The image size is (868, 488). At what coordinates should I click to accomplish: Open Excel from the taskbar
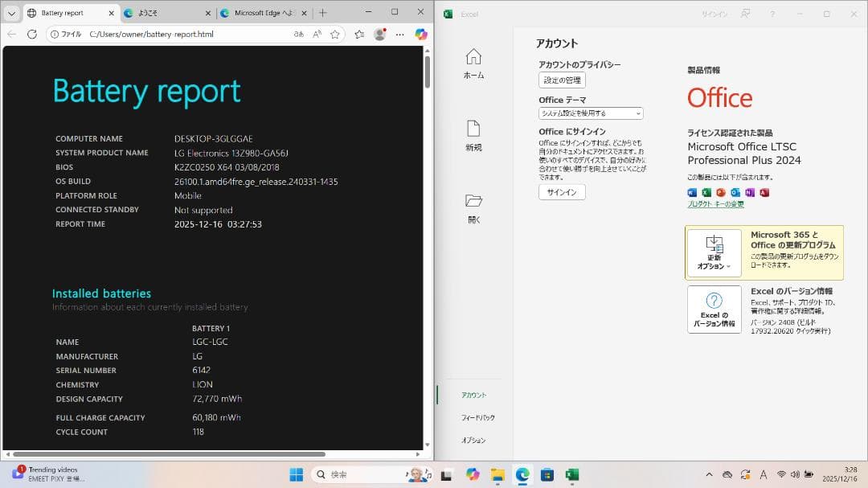click(x=573, y=474)
